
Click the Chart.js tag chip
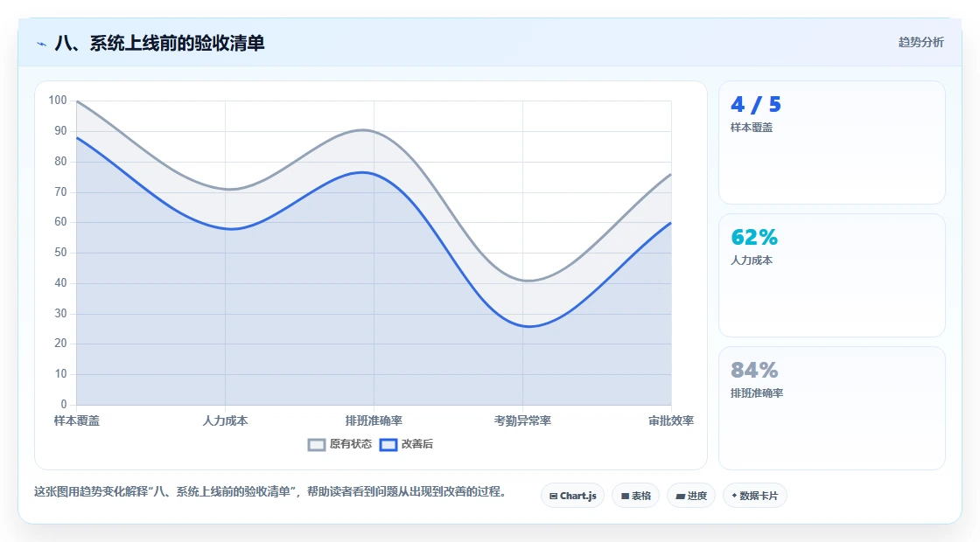[x=572, y=496]
